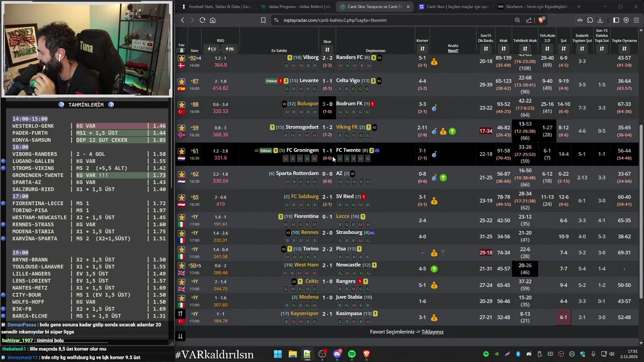This screenshot has height=362, width=644.
Task: Jump to top with double up arrows
Action: 180,314
